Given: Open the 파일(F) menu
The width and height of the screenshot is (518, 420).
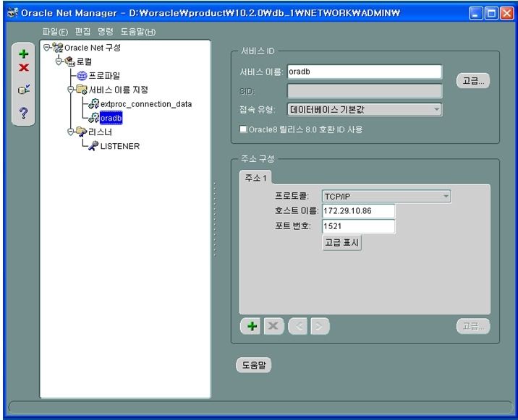Looking at the screenshot, I should click(x=55, y=32).
